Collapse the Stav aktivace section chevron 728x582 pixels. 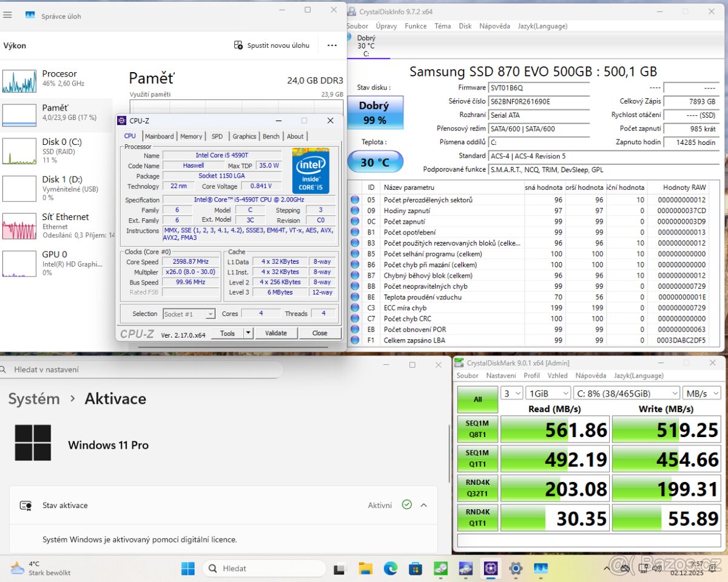pos(423,505)
